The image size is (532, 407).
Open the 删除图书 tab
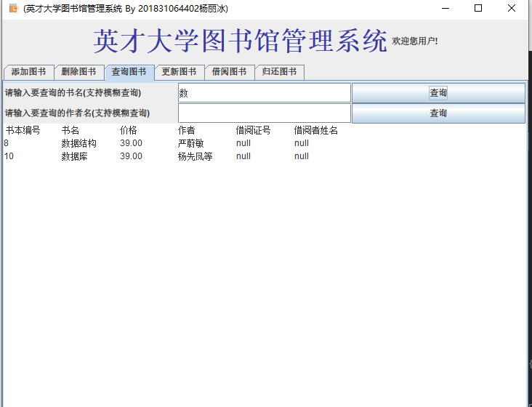[x=78, y=72]
